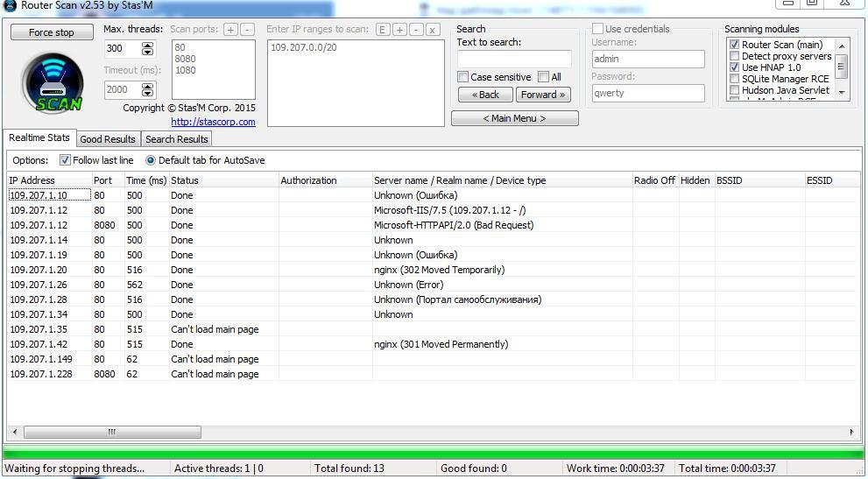Uncheck the Router Scan (main) module
This screenshot has height=479, width=868.
[x=735, y=45]
